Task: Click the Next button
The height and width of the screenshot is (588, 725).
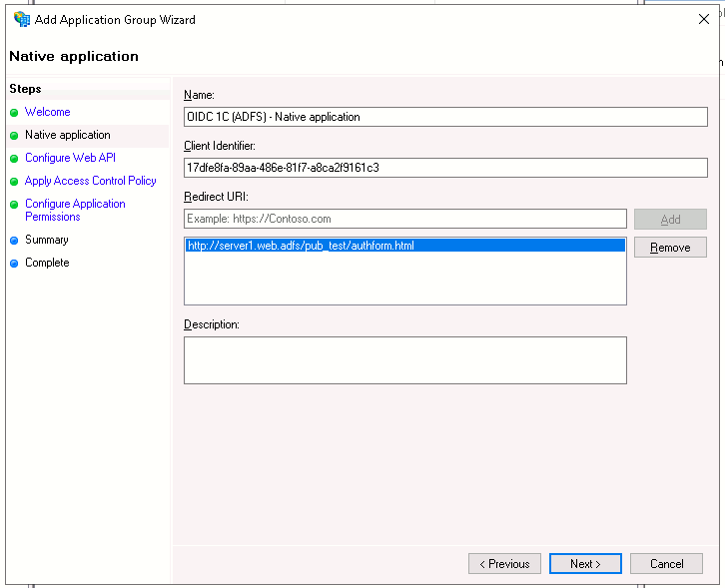Action: pos(585,564)
